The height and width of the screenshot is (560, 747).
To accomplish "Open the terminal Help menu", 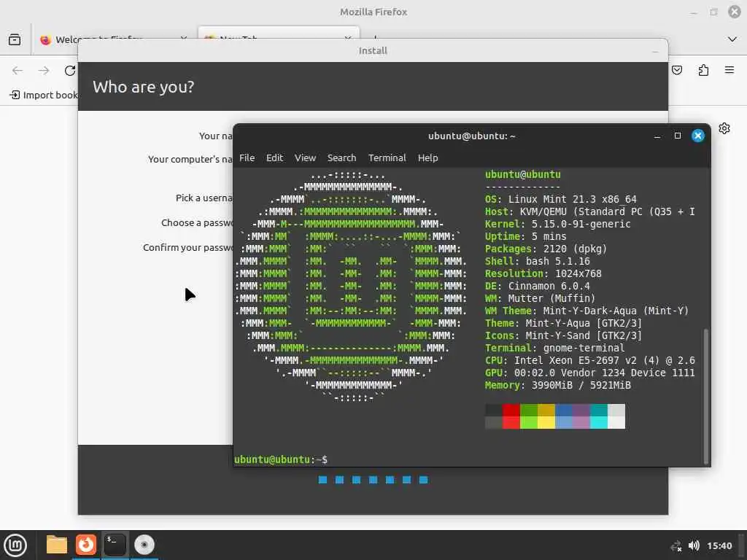I will pos(427,158).
